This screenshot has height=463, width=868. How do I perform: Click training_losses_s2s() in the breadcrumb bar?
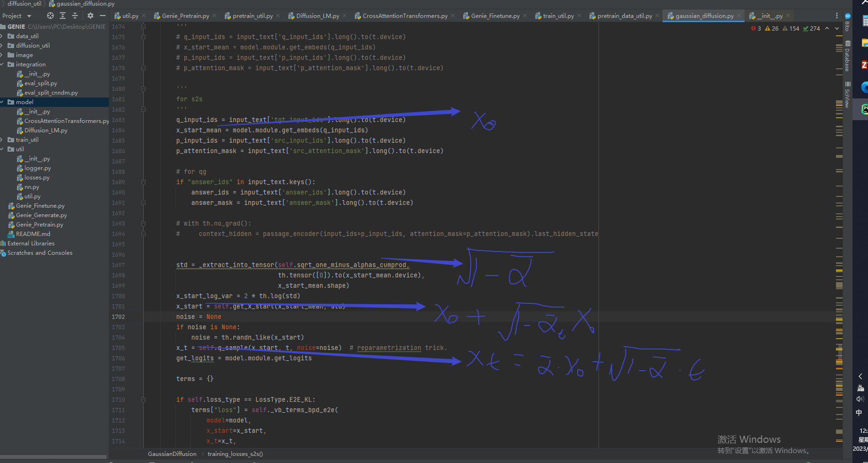tap(235, 454)
